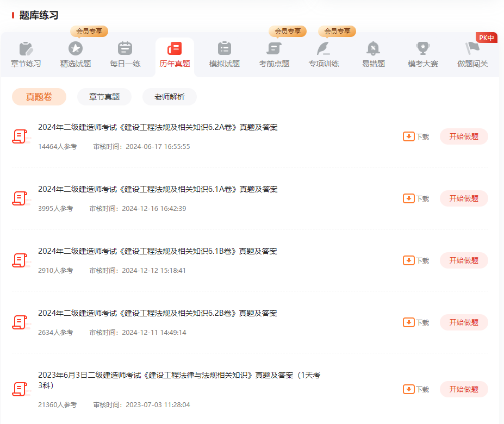Select the 老师解析 filter pill
Image resolution: width=504 pixels, height=424 pixels.
[170, 97]
